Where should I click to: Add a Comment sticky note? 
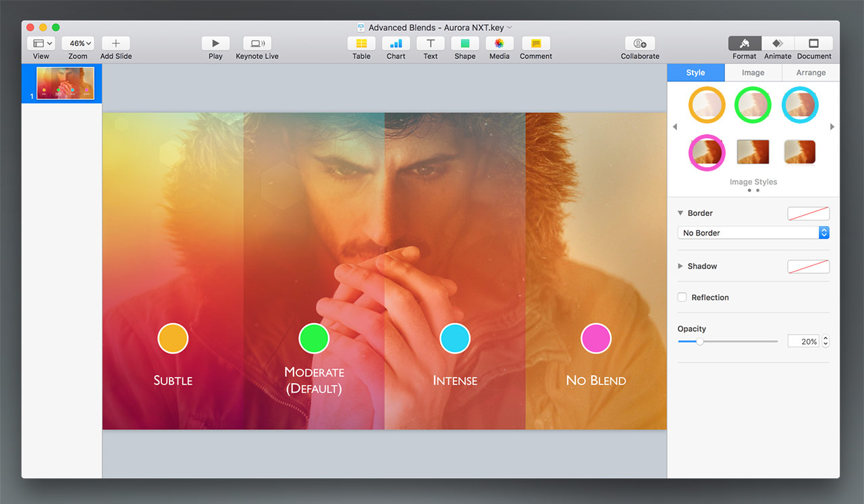click(536, 44)
